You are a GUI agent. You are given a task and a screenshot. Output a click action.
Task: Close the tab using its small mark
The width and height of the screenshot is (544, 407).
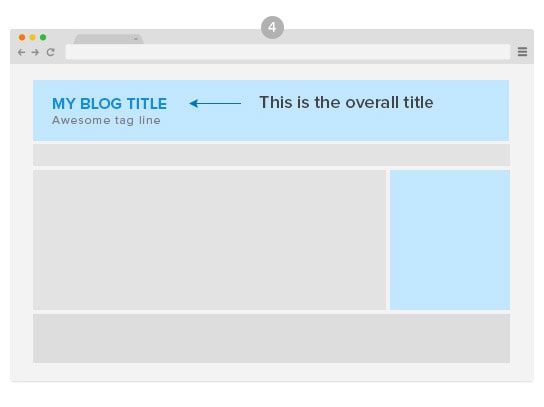[x=136, y=39]
